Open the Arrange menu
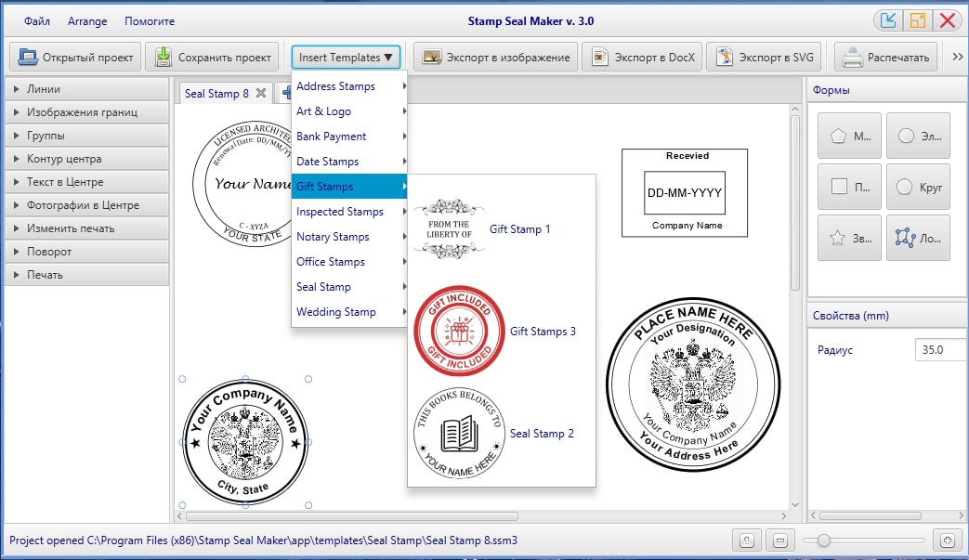This screenshot has width=969, height=560. (x=87, y=21)
